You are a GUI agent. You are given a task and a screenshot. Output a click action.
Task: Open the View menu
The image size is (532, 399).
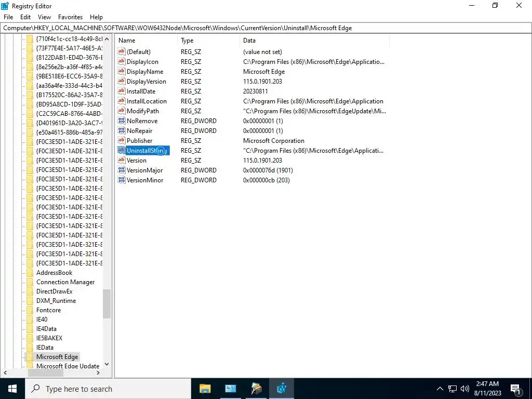[44, 17]
